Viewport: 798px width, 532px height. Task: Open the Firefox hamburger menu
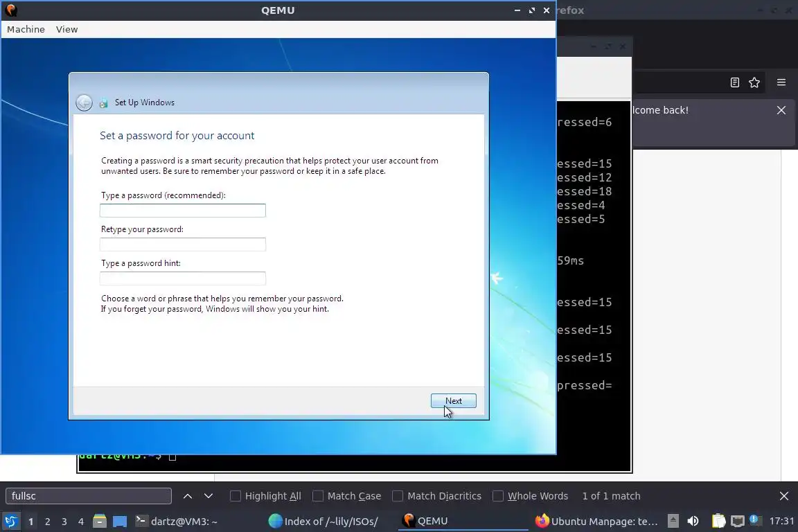[x=781, y=82]
